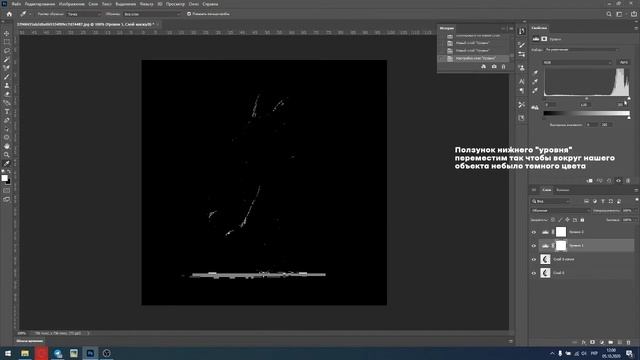This screenshot has height=360, width=640.
Task: Switch to the Каналы tab
Action: tap(562, 190)
